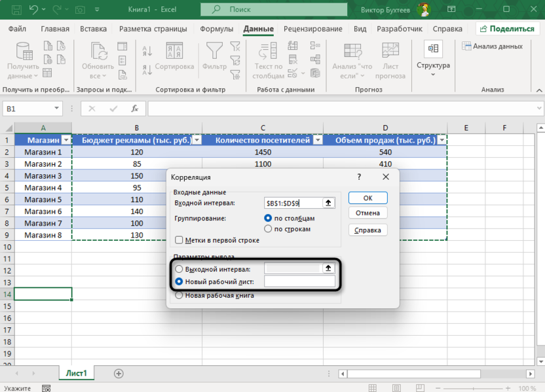Viewport: 545px width, 392px height.
Task: Select 'по строкам' grouping radio button
Action: pos(268,229)
